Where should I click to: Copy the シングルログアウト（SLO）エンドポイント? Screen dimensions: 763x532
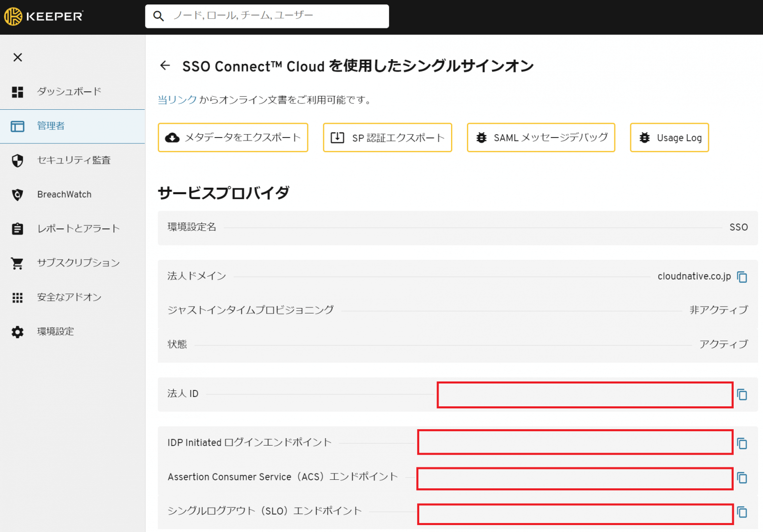(742, 513)
